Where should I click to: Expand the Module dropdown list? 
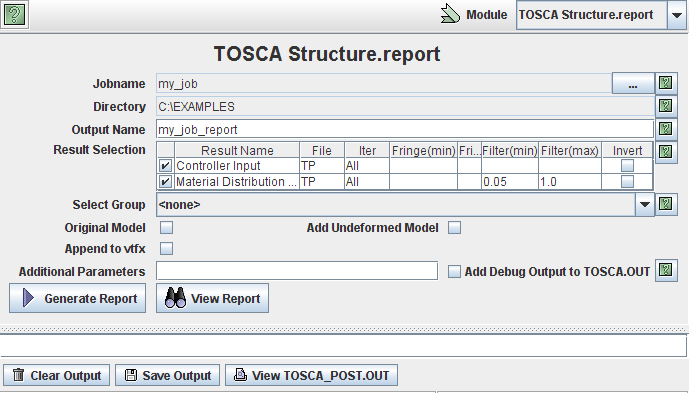[677, 15]
